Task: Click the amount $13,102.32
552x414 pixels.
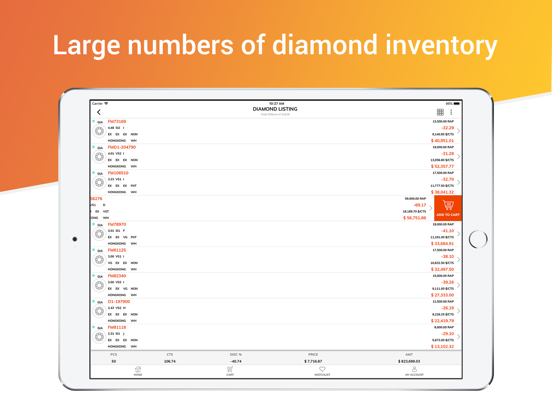Action: [x=443, y=346]
